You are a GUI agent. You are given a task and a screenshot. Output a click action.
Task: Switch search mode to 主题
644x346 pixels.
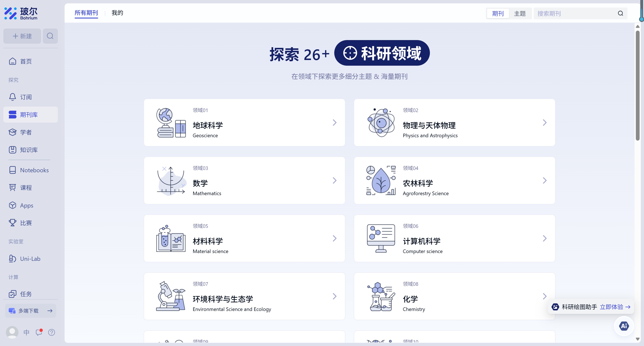tap(520, 13)
